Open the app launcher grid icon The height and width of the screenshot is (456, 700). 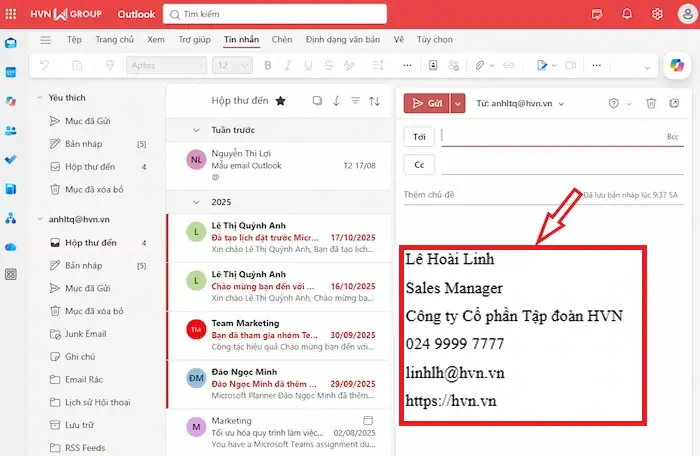11,14
